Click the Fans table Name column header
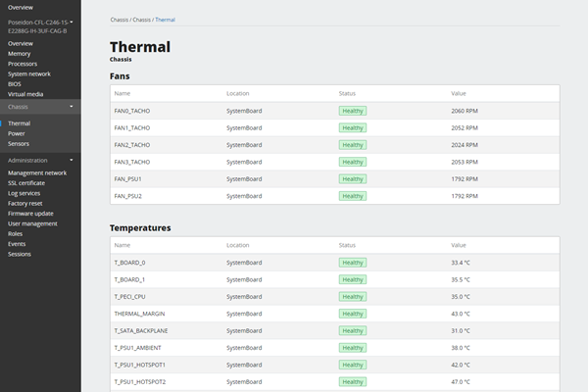Image resolution: width=588 pixels, height=392 pixels. [122, 93]
